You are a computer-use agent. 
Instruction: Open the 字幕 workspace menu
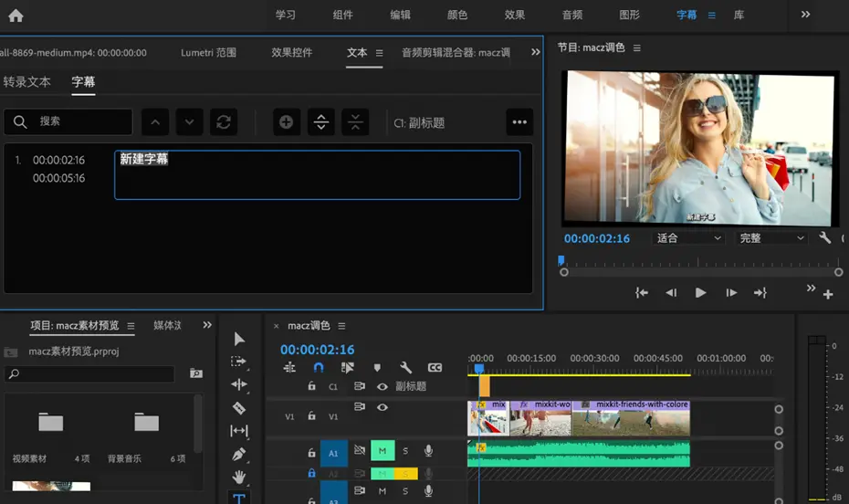(711, 16)
